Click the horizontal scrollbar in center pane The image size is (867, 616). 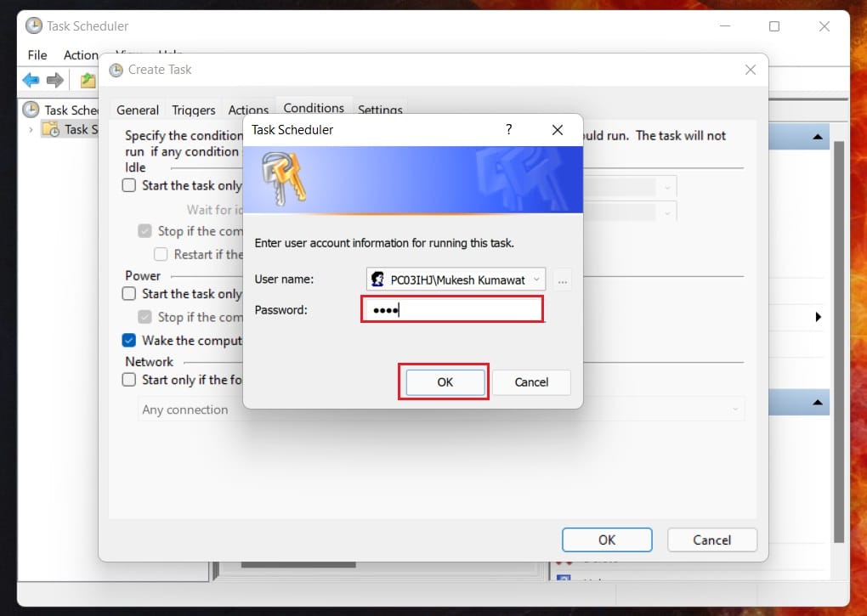click(x=298, y=565)
